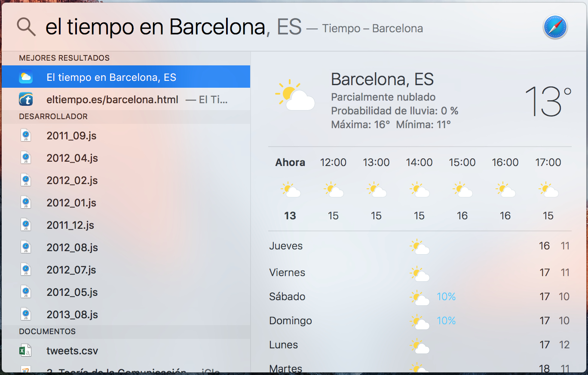Click the large partly cloudy icon for Barcelona
The height and width of the screenshot is (375, 588).
coord(295,95)
